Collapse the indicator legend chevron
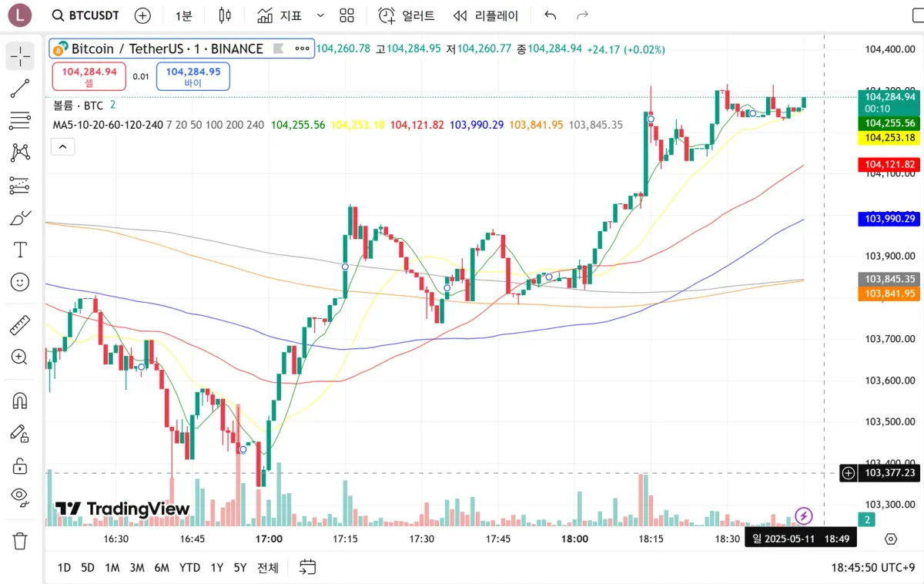Viewport: 924px width, 584px height. click(x=62, y=146)
